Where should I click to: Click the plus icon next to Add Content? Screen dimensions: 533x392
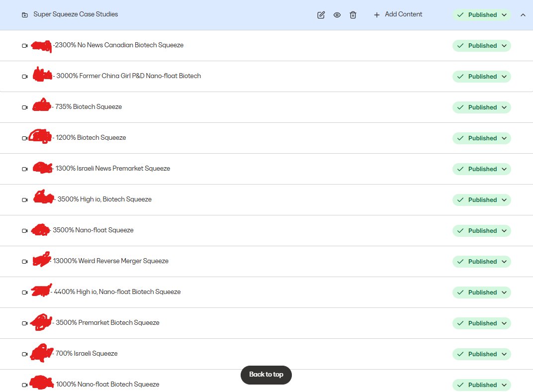point(376,14)
